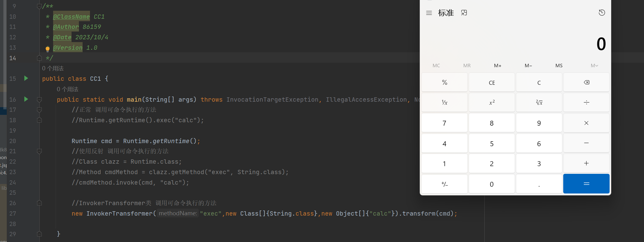Click the methodName: parameter hint on line 27
This screenshot has width=644, height=242.
coord(178,213)
